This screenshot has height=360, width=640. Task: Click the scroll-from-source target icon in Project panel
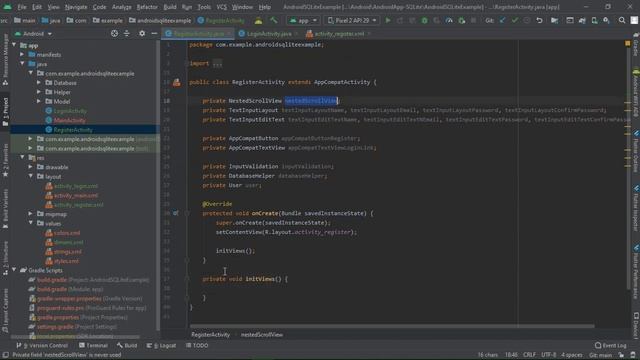pos(114,33)
